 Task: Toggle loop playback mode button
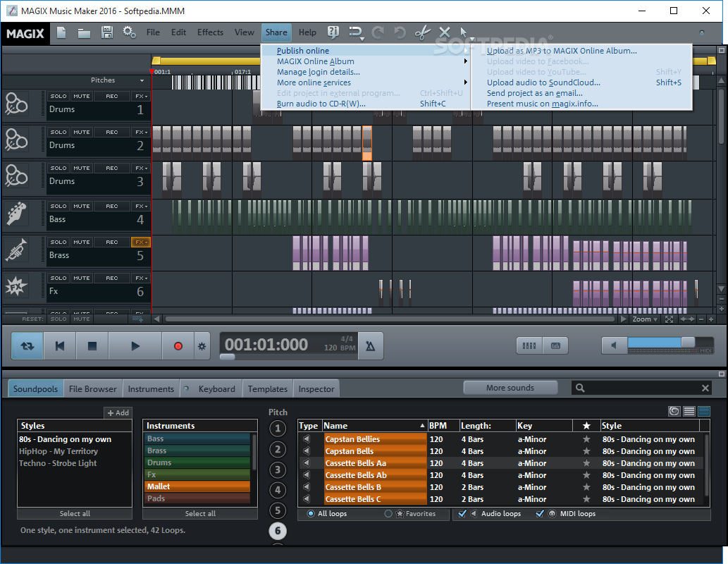(x=27, y=345)
